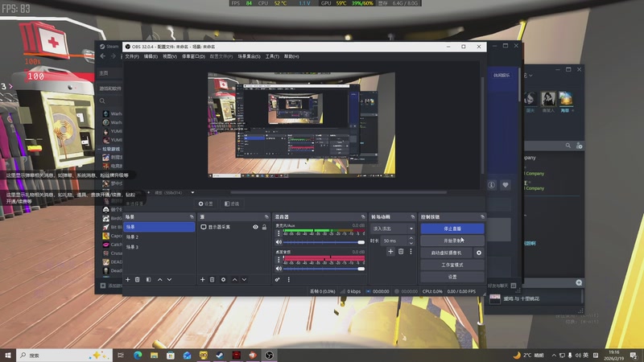Add a scene transition with plus icon
Screen dimensions: 644x362
pos(390,252)
